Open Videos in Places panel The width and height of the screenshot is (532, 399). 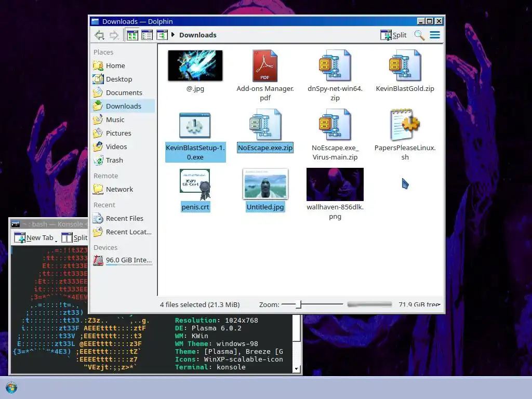pos(124,147)
